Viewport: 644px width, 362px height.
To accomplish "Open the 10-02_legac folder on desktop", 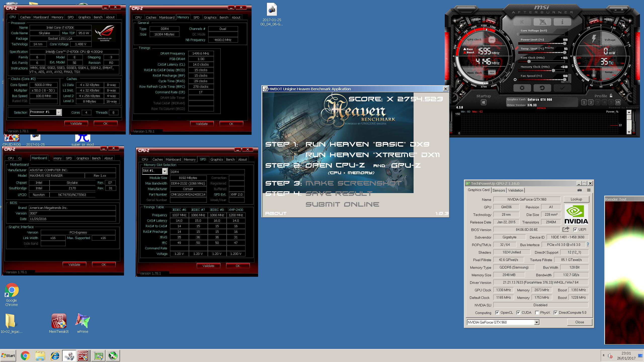I will coord(11,323).
